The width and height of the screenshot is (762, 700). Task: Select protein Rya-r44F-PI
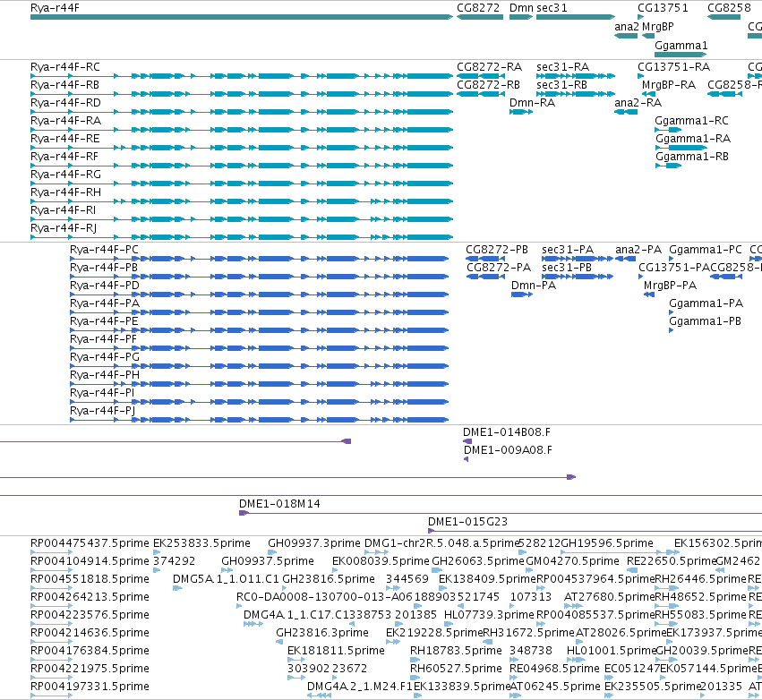(x=260, y=402)
